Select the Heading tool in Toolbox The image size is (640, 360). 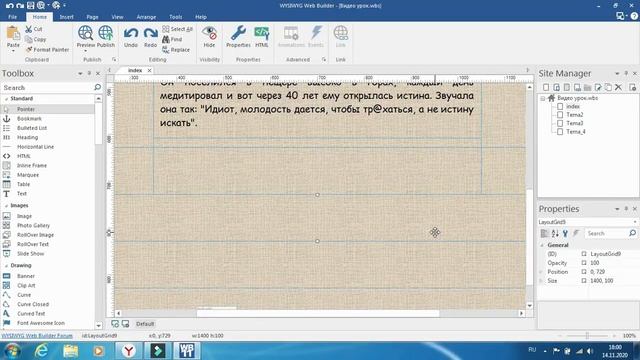[x=27, y=137]
